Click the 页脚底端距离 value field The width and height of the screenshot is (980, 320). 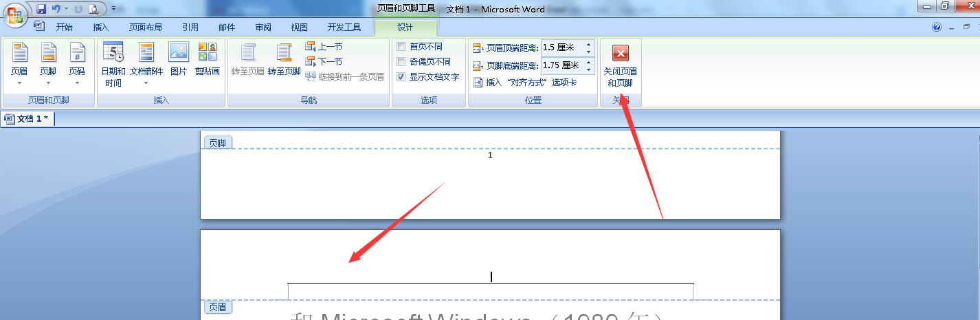[x=562, y=65]
